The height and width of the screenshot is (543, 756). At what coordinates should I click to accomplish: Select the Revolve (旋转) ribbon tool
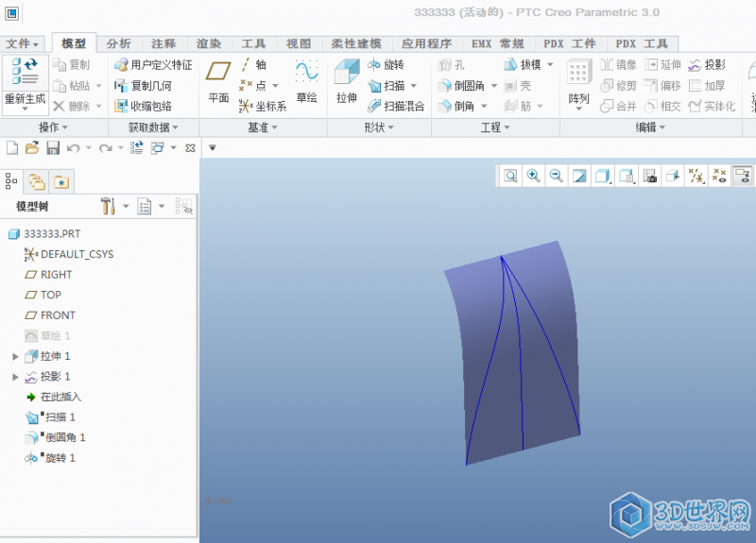(387, 64)
